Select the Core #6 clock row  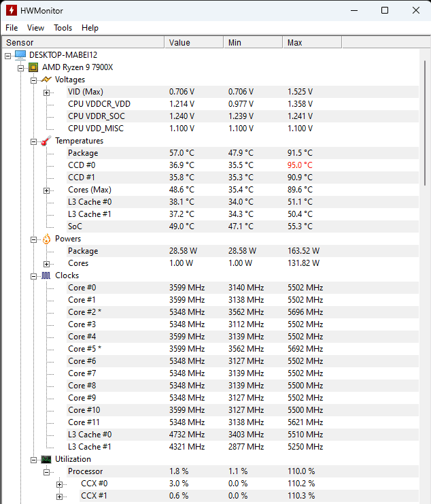(x=243, y=361)
